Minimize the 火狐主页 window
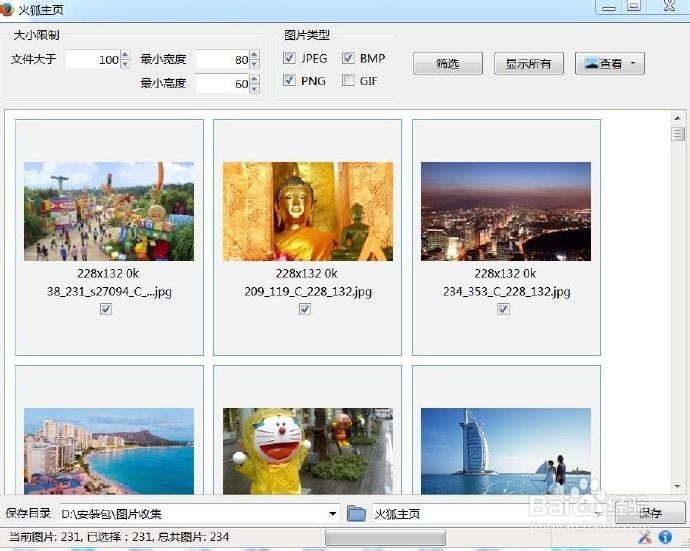 point(609,7)
